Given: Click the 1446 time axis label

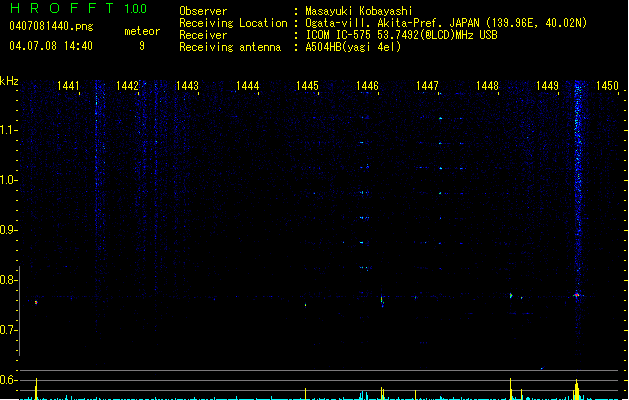Looking at the screenshot, I should 367,86.
